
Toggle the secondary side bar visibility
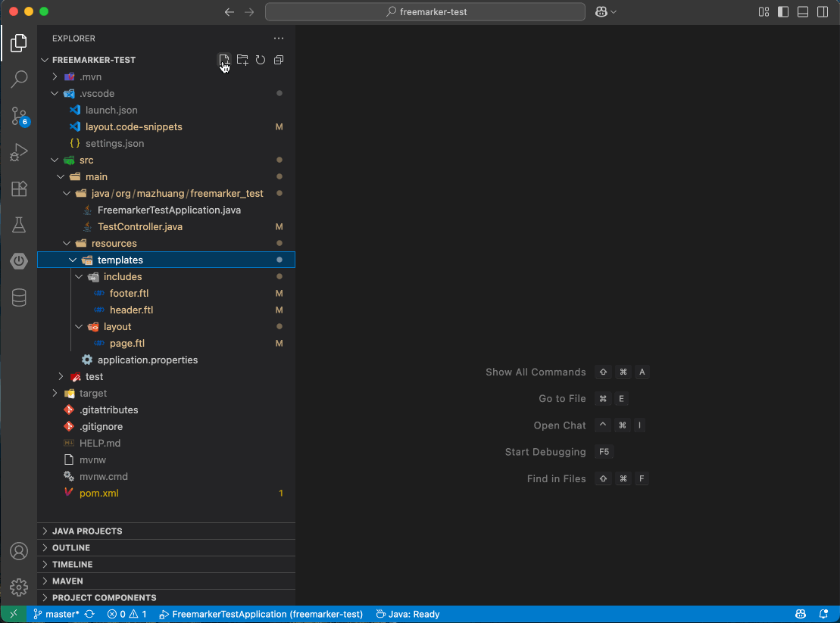(x=823, y=12)
